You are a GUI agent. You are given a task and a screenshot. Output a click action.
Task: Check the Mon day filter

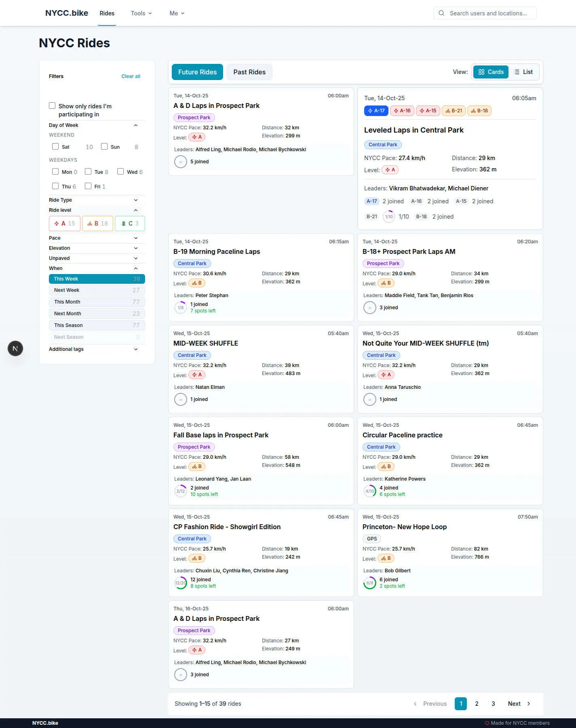55,171
